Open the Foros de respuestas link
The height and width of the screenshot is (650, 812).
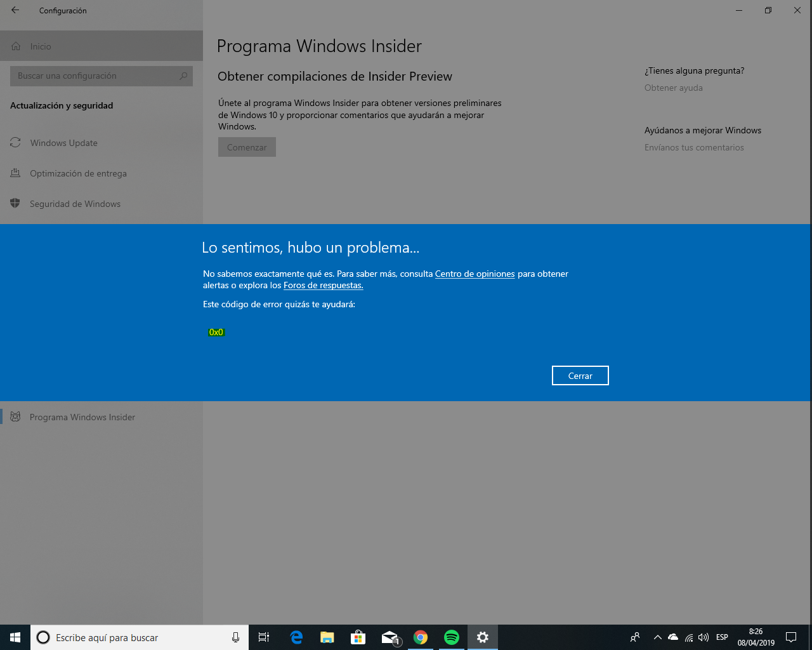tap(323, 286)
